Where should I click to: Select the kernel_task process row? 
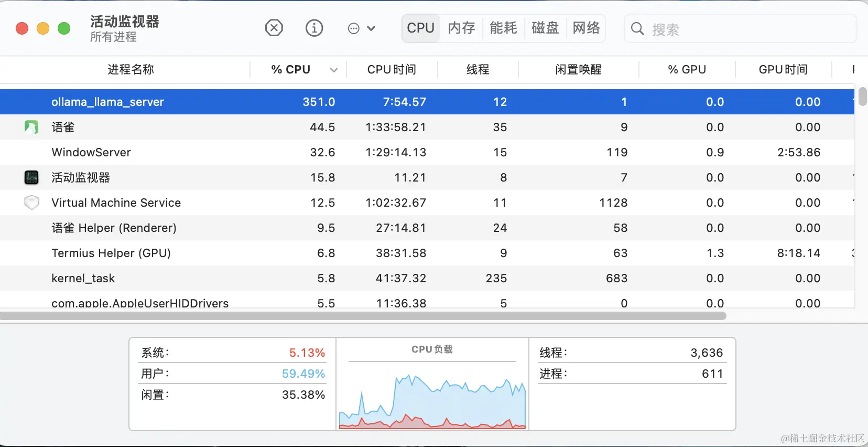[x=427, y=278]
